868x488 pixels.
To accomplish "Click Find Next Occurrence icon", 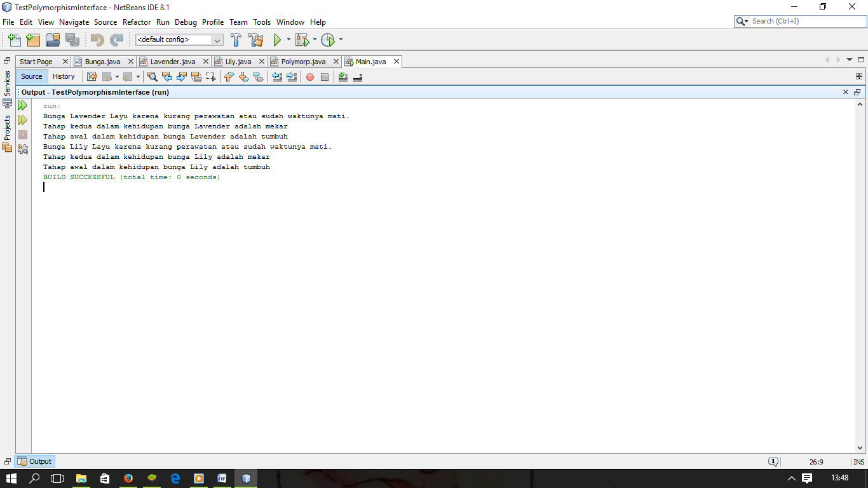I will pos(182,77).
